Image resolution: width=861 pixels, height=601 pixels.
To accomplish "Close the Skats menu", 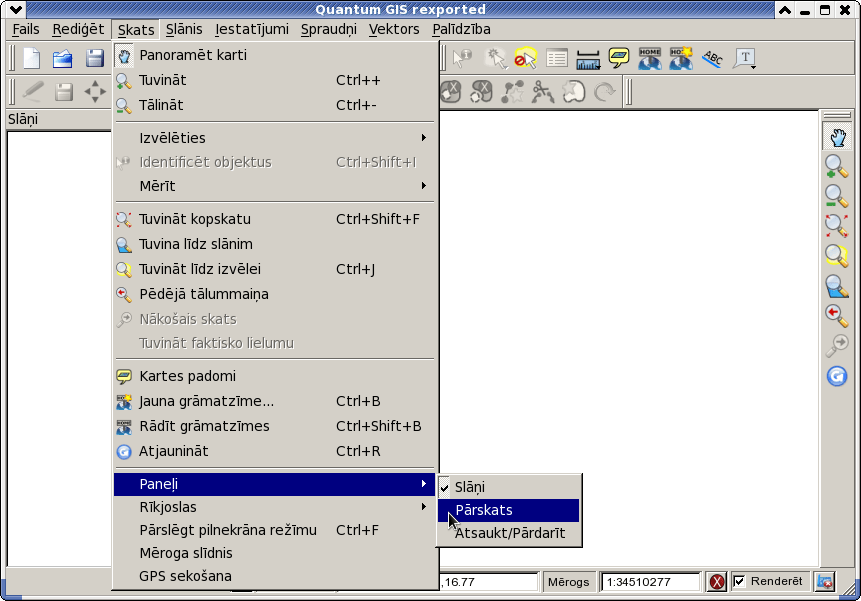I will point(136,30).
